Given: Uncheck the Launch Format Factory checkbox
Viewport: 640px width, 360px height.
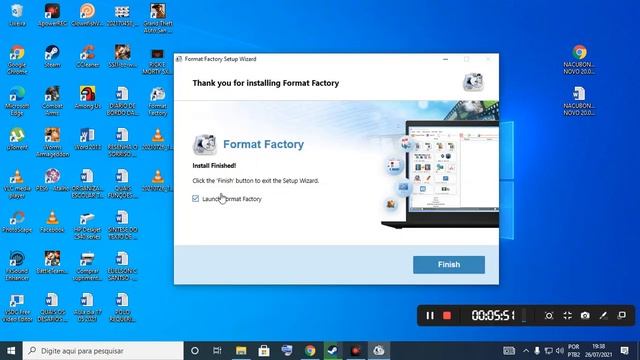Looking at the screenshot, I should pos(196,198).
